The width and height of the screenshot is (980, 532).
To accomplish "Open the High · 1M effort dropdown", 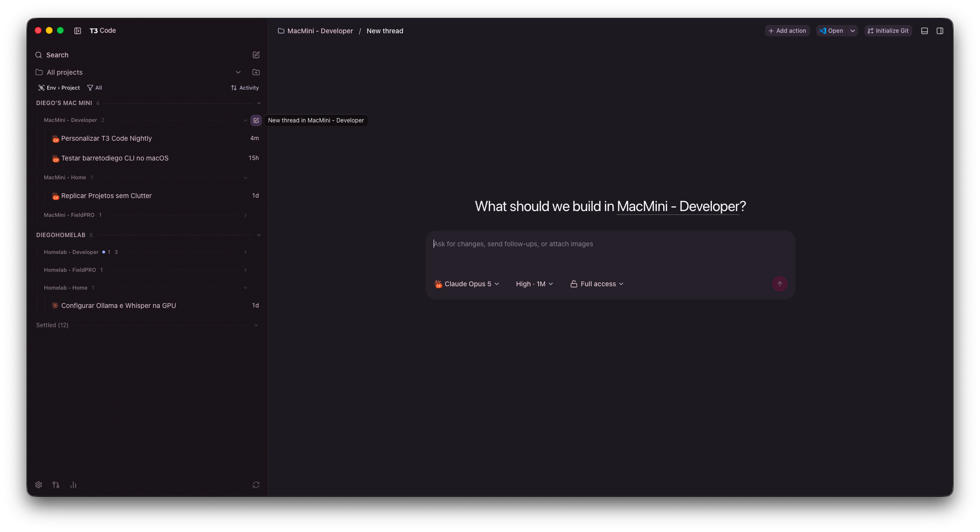I will 534,284.
